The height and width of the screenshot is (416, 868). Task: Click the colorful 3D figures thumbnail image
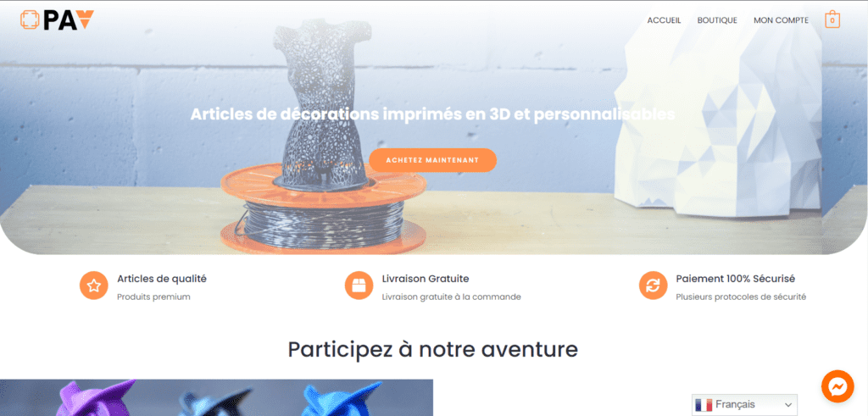tap(216, 397)
